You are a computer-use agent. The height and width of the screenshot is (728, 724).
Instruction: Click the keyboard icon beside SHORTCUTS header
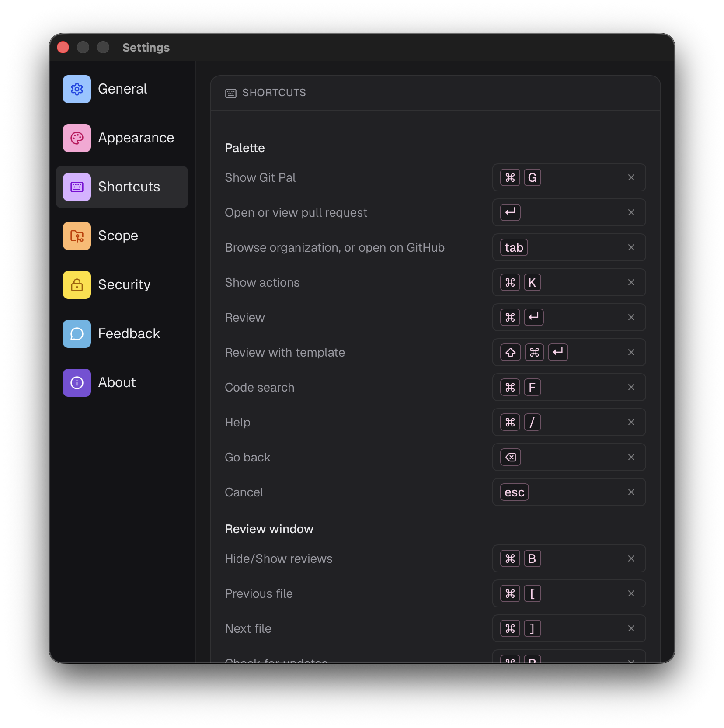[230, 93]
